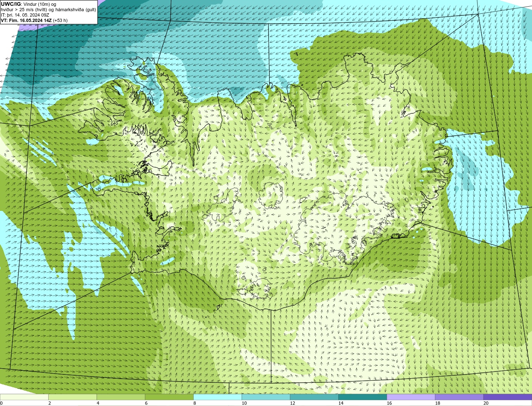Select the dark teal 14–16 m/s scale swatch

point(362,397)
